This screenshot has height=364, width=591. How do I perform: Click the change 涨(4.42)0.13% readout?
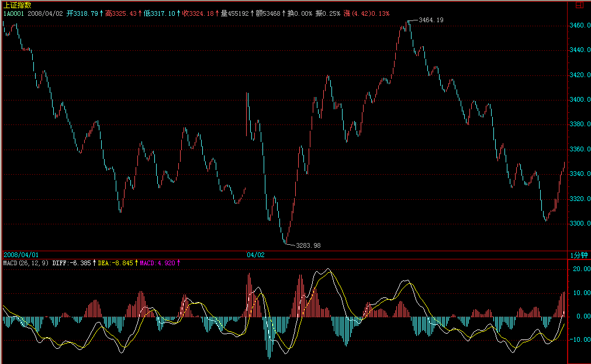(367, 13)
